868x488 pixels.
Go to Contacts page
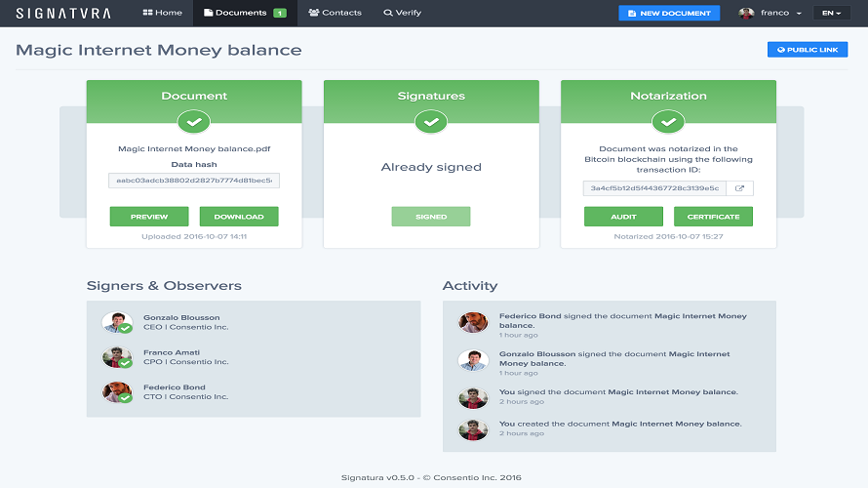[335, 13]
